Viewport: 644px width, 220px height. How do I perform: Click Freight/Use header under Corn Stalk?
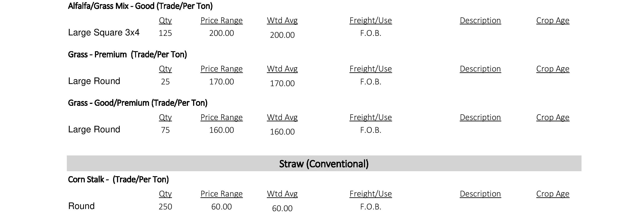click(x=371, y=194)
